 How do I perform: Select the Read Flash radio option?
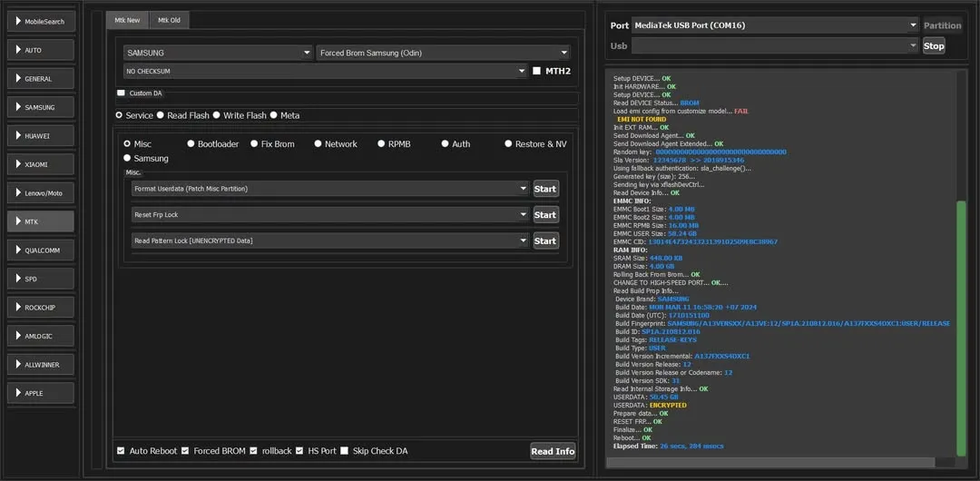click(160, 116)
